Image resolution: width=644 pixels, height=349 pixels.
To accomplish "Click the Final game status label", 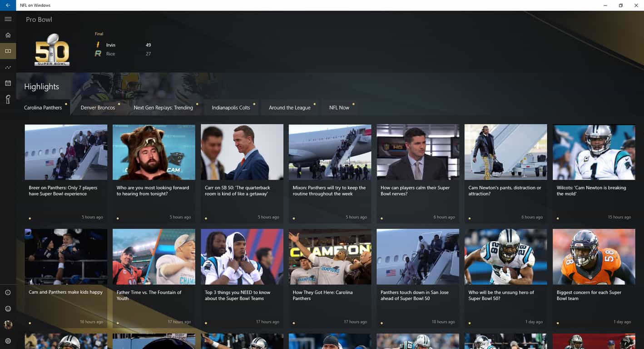I will point(99,34).
